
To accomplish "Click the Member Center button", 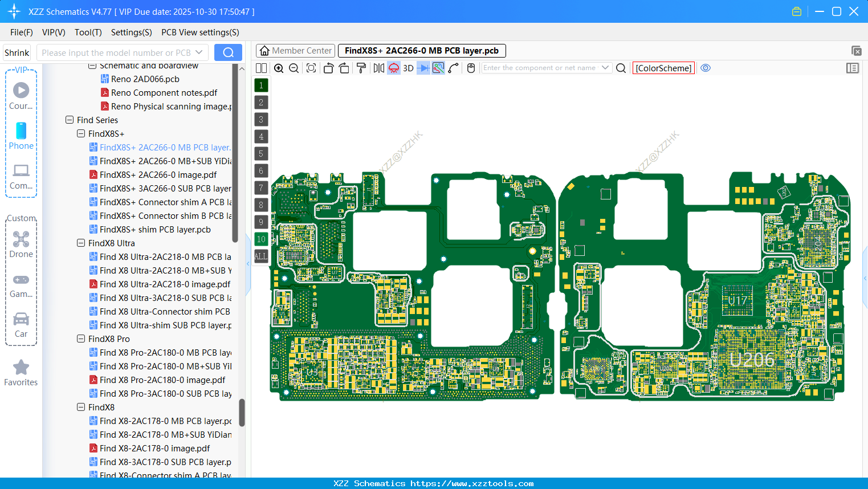I will click(x=295, y=50).
